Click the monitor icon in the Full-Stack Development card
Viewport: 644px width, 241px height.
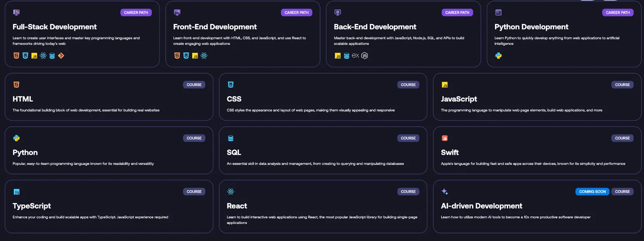point(16,12)
